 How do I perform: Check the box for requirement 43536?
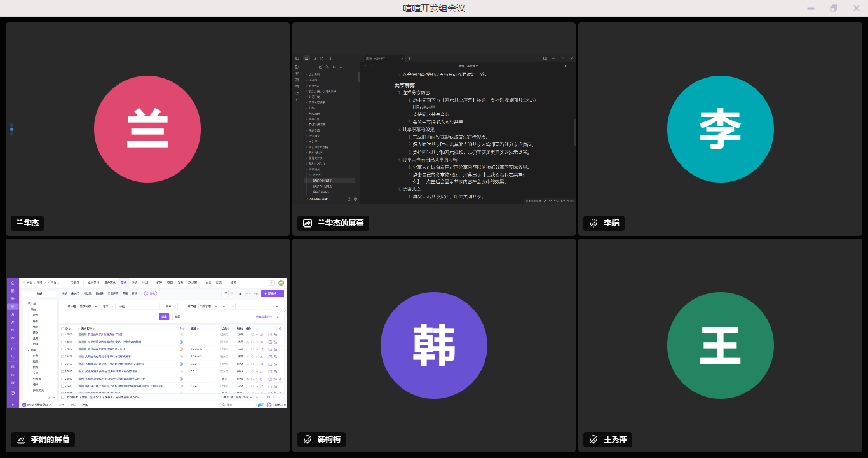63,334
